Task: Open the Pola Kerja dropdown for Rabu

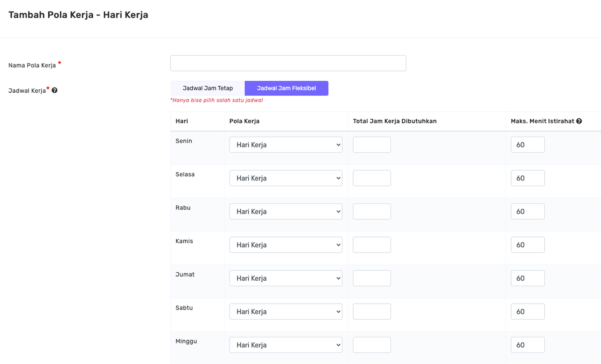Action: pyautogui.click(x=285, y=211)
